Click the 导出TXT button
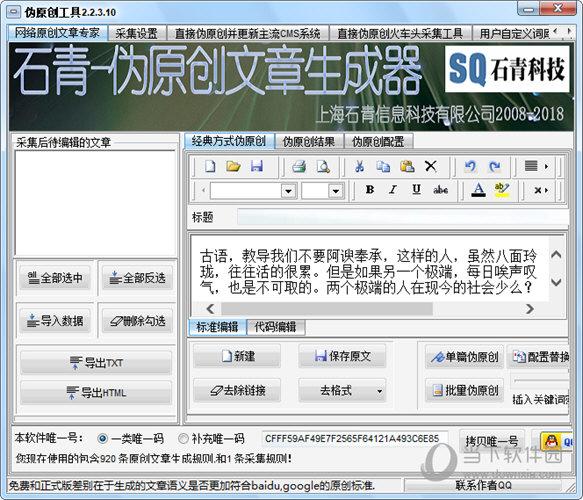The height and width of the screenshot is (500, 583). [96, 362]
